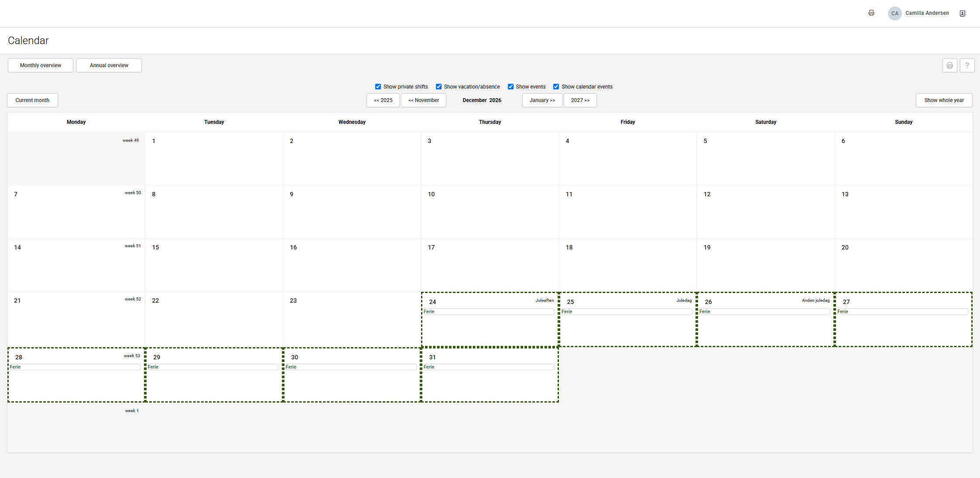Open the Ferie entry on December 29
This screenshot has width=980, height=478.
213,367
